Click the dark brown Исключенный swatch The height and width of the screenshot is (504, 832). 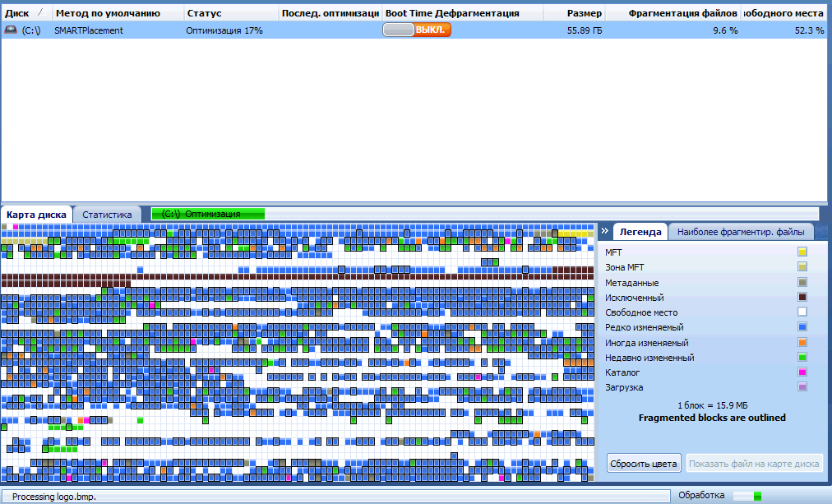(802, 298)
